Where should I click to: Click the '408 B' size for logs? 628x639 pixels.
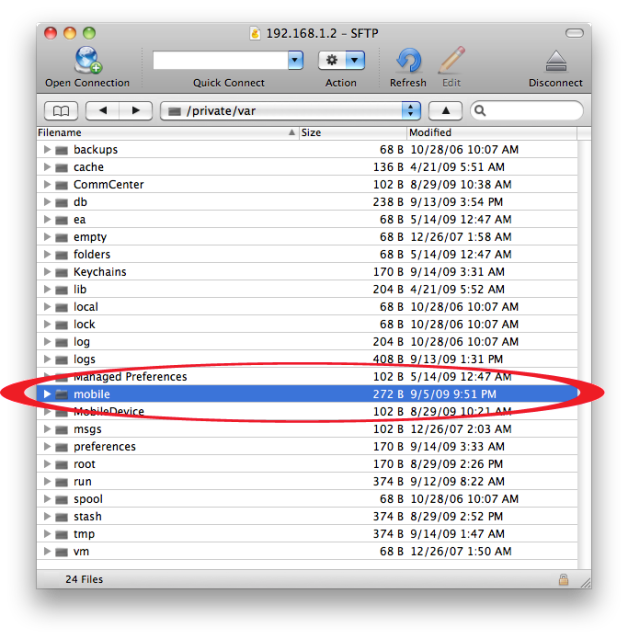pyautogui.click(x=388, y=359)
